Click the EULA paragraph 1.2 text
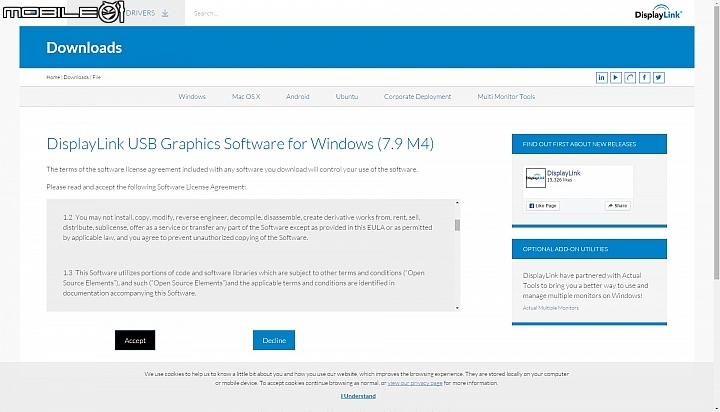Screen dimensions: 720x412 248,227
